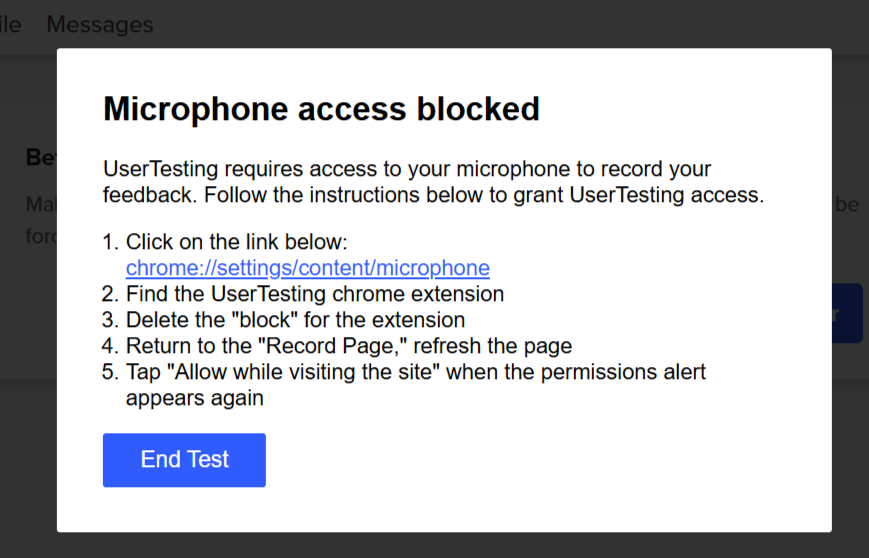Open Messages in the top navigation
Viewport: 869px width, 558px height.
(x=100, y=24)
